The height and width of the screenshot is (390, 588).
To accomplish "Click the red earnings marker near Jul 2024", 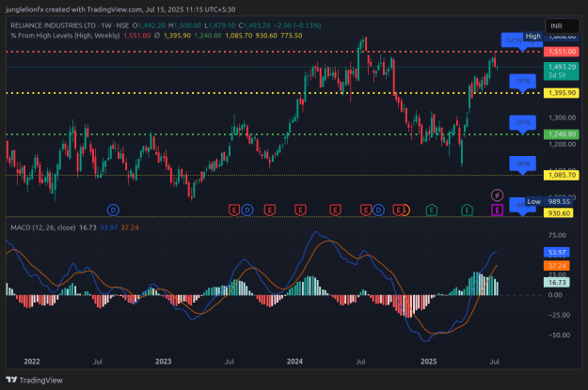I will click(366, 211).
